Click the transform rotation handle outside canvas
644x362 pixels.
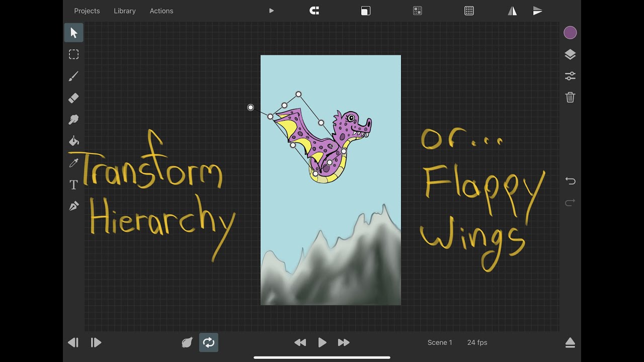[x=251, y=107]
